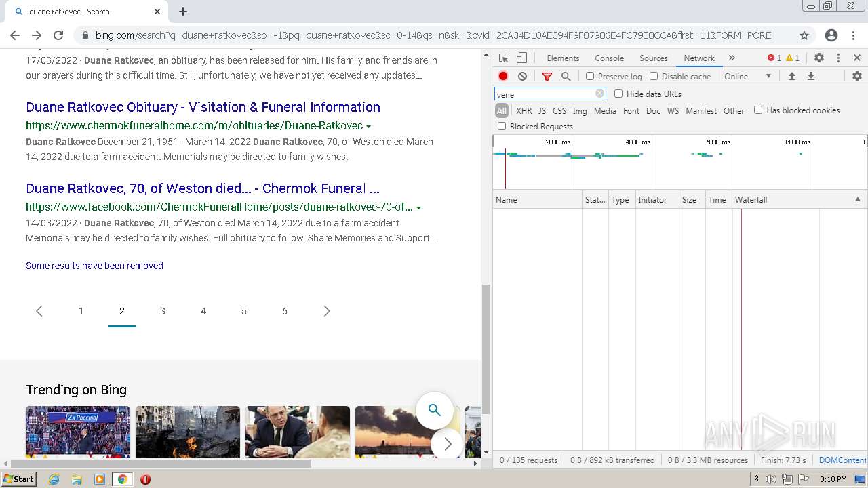Viewport: 868px width, 488px height.
Task: Go back in browser history
Action: point(15,35)
